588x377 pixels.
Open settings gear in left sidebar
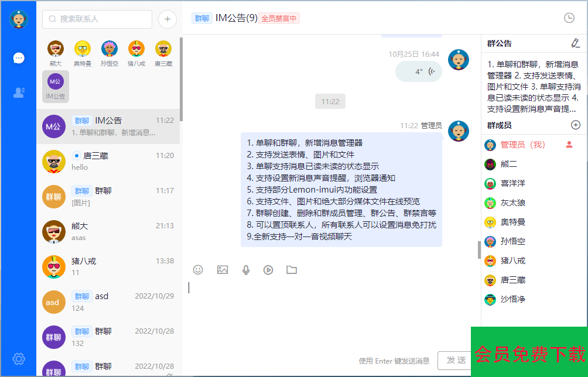click(x=19, y=359)
